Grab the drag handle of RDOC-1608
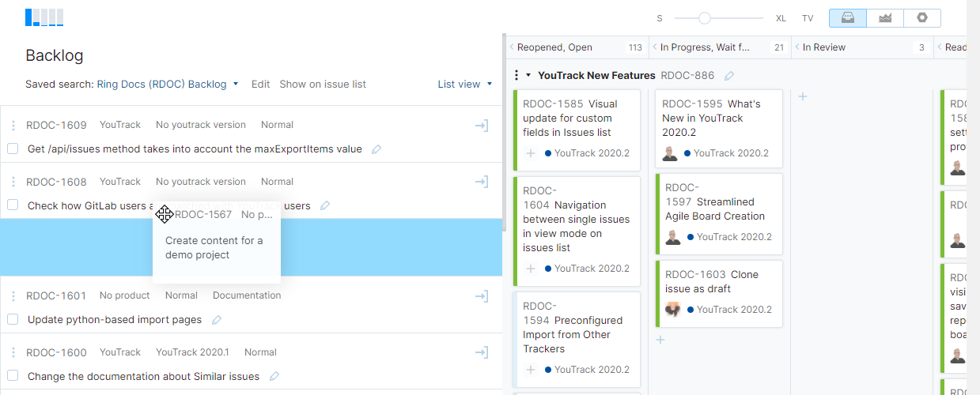Viewport: 980px width, 395px height. (13, 182)
